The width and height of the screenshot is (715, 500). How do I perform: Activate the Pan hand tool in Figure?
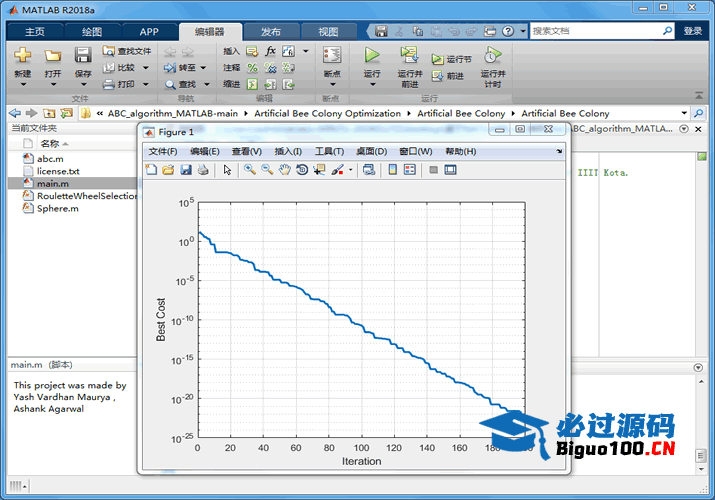pos(284,170)
